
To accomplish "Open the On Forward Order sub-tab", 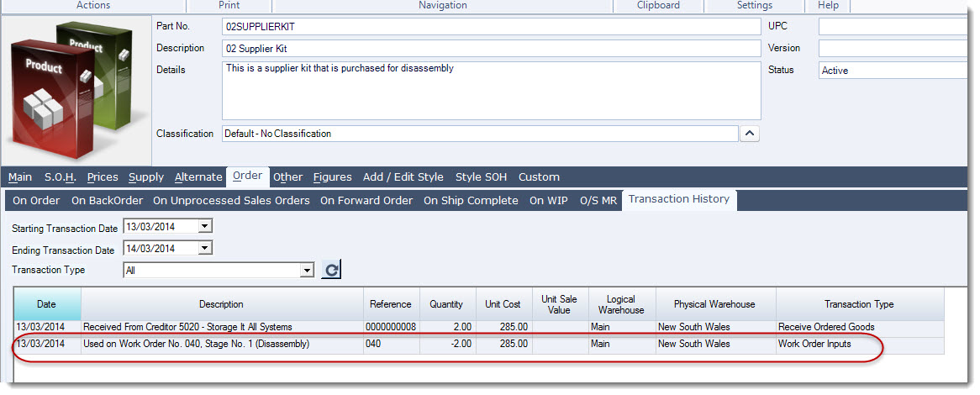I will pyautogui.click(x=366, y=201).
